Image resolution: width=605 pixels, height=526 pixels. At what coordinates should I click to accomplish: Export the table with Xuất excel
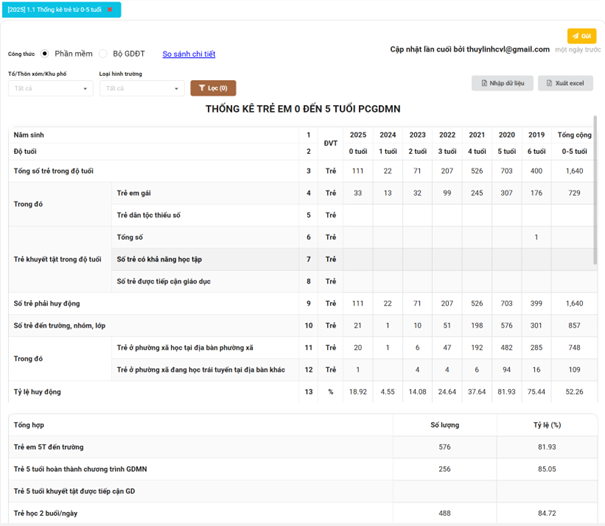[565, 83]
